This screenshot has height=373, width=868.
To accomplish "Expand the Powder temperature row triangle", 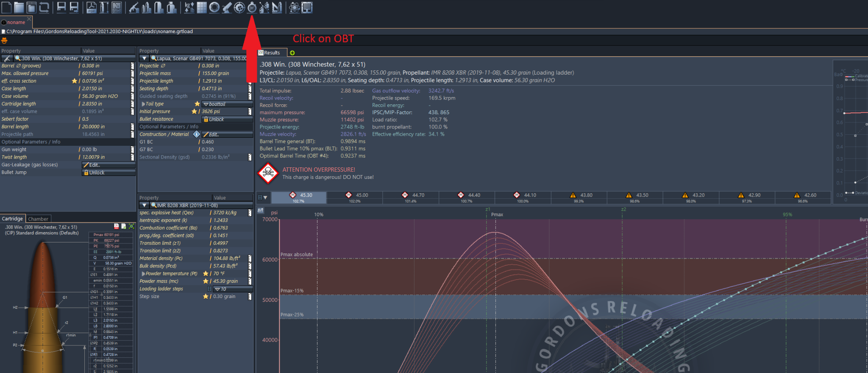I will pyautogui.click(x=143, y=274).
